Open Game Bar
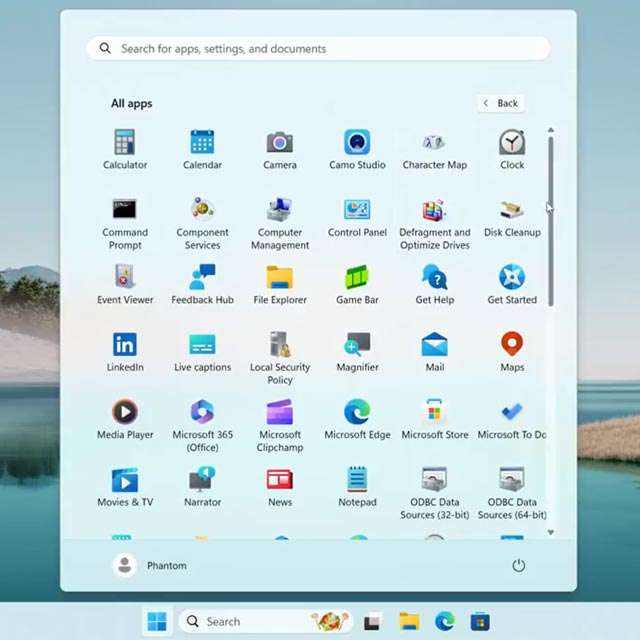 click(x=357, y=284)
